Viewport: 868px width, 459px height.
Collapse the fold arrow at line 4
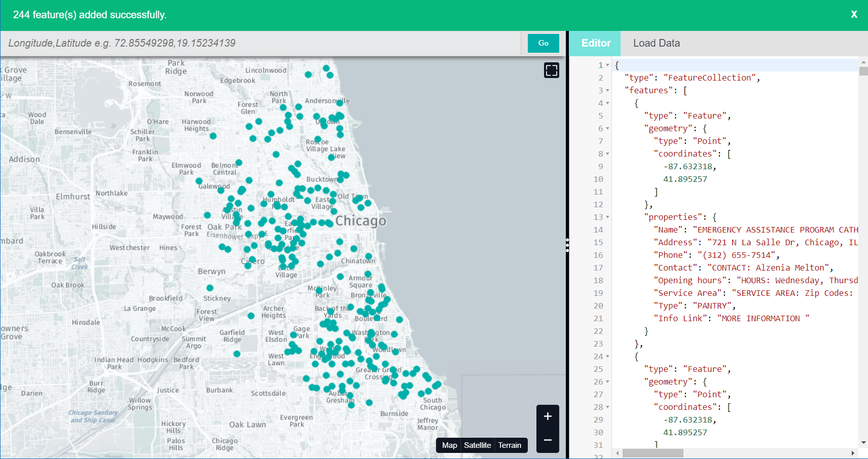point(607,103)
